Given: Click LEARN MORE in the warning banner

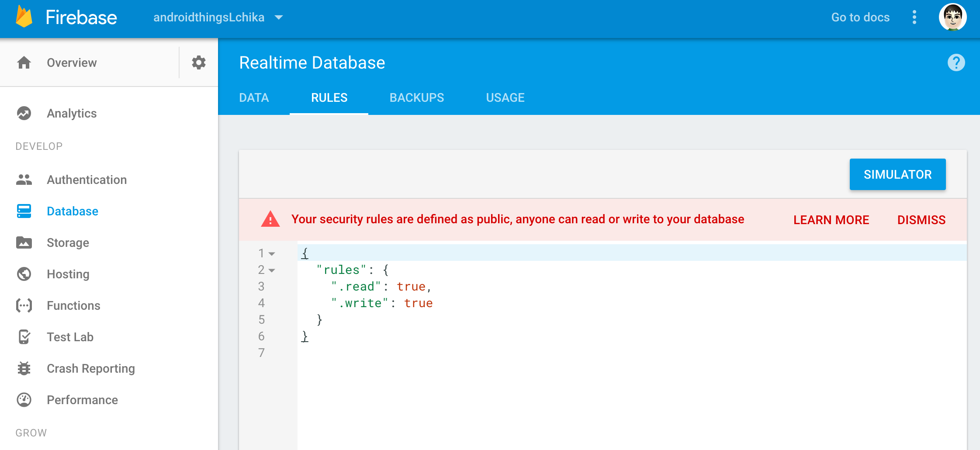Looking at the screenshot, I should (x=831, y=220).
